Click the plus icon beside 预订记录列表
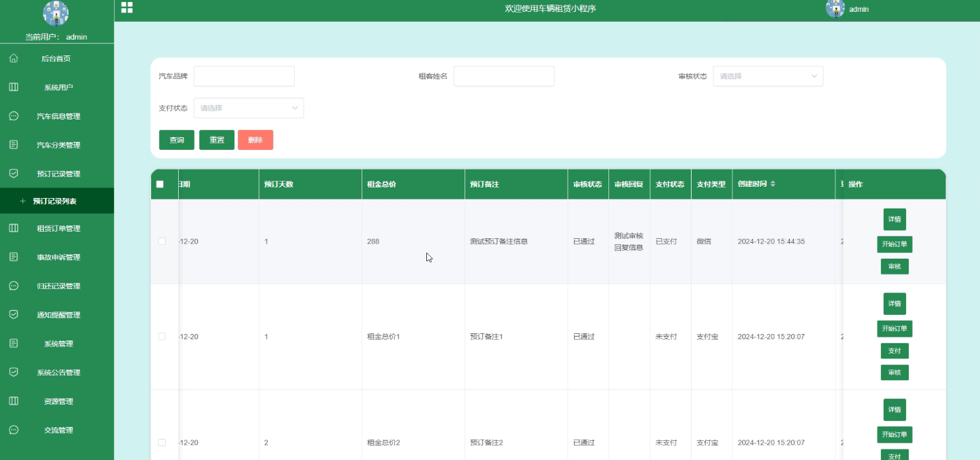 click(x=22, y=201)
